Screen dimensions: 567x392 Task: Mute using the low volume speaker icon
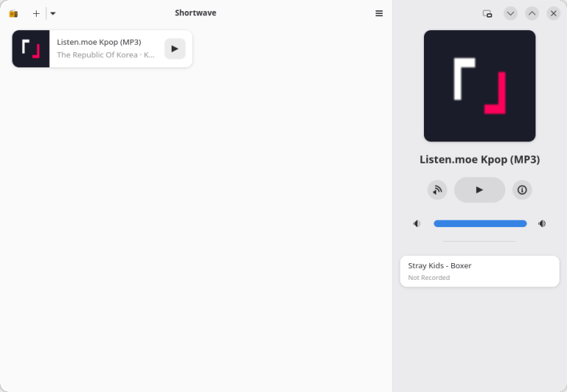click(x=417, y=223)
